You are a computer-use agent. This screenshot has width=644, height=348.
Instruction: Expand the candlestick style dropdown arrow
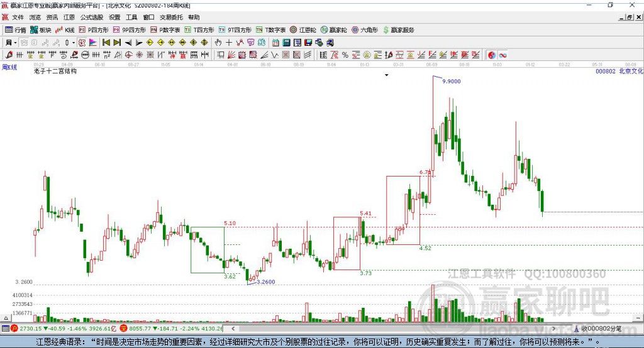pos(74,43)
